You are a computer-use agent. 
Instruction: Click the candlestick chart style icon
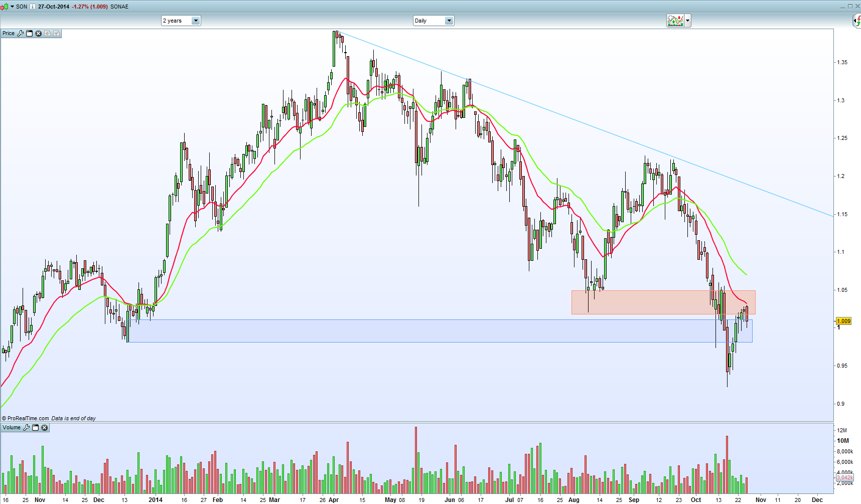coord(5,7)
